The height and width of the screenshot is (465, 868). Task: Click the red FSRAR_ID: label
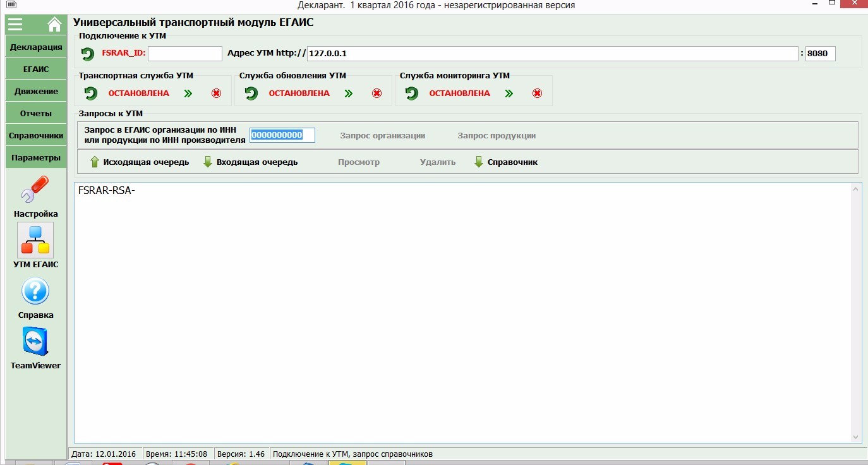pyautogui.click(x=124, y=54)
